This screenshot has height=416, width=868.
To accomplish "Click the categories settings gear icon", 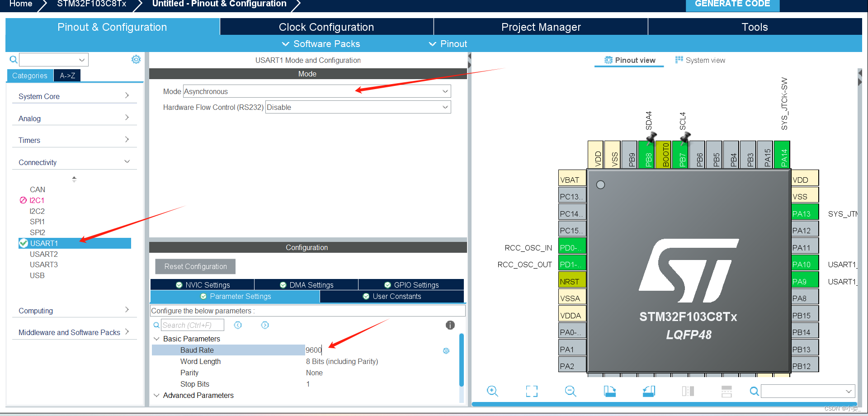I will [x=136, y=59].
